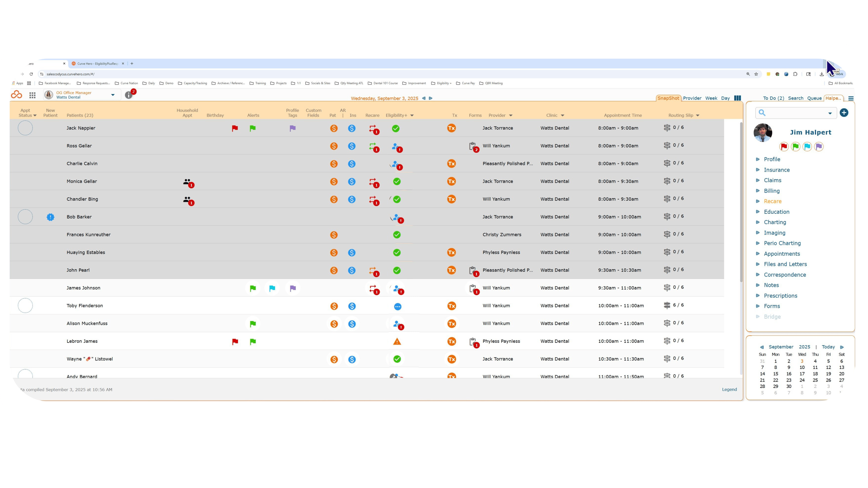Toggle appointment status circle for Bob Barker
Viewport: 868px width, 488px height.
pyautogui.click(x=25, y=217)
